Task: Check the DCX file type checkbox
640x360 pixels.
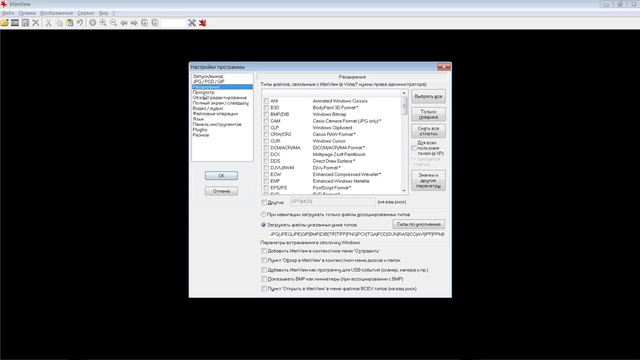Action: (266, 154)
